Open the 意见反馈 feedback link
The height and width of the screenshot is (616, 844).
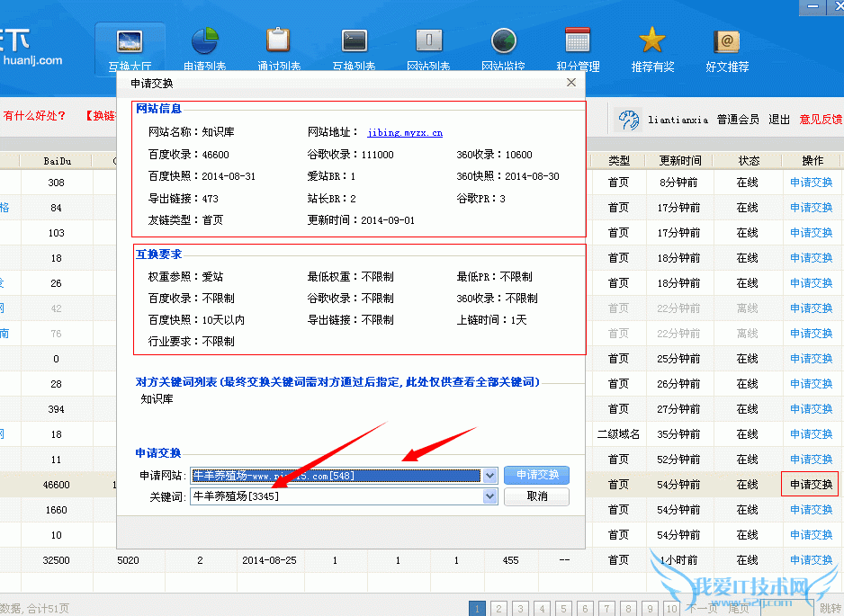pos(821,119)
